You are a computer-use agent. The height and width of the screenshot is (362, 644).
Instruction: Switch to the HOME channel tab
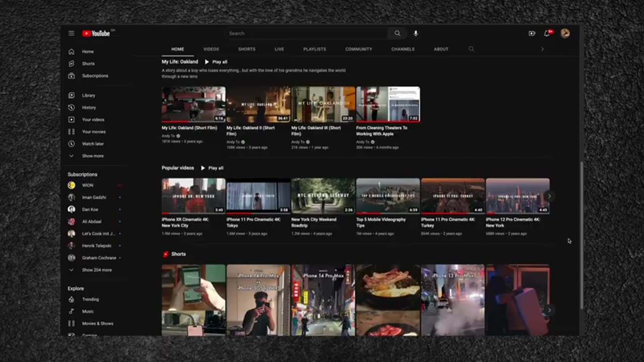point(178,49)
